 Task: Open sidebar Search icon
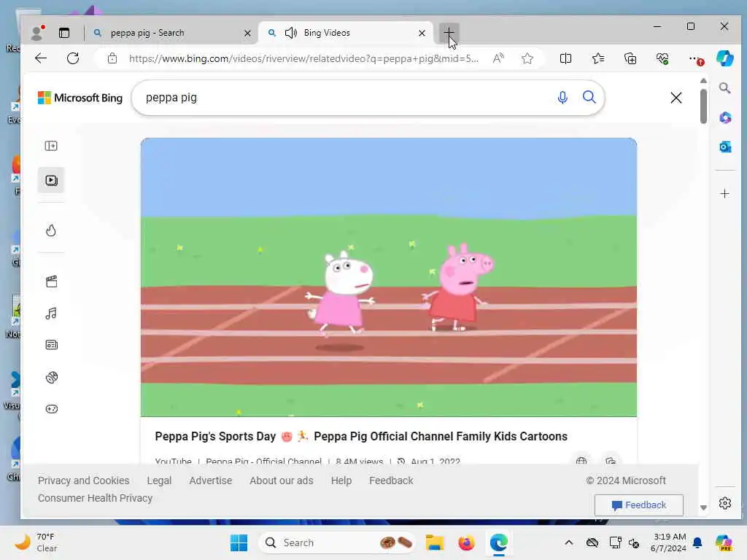(724, 88)
